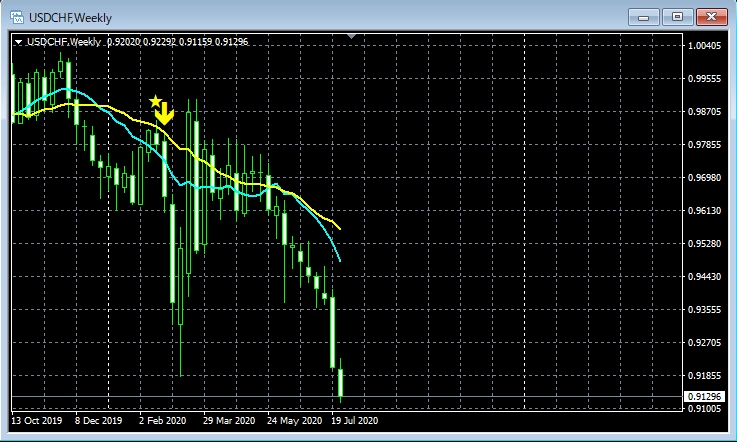The image size is (737, 442).
Task: Click the gray chart shift triangle marker
Action: pyautogui.click(x=351, y=37)
